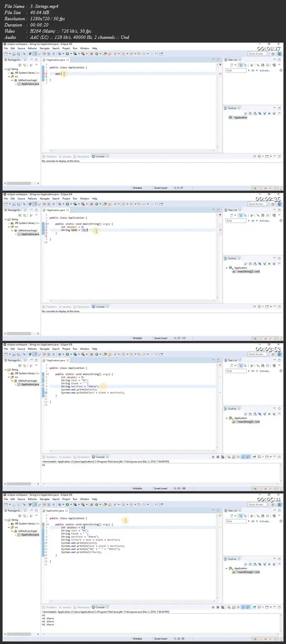Click Activate... link in 00:03:53 frame Task List

(265, 371)
